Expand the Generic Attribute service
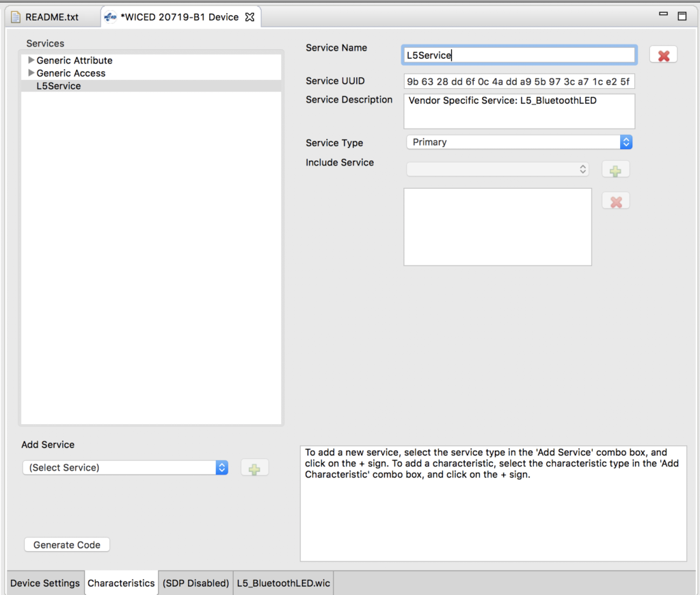 coord(31,60)
